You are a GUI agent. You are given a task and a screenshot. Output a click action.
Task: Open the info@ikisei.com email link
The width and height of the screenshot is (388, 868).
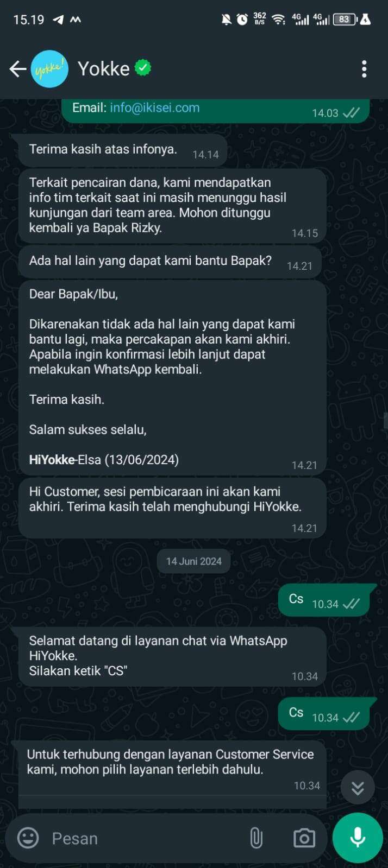click(x=155, y=107)
